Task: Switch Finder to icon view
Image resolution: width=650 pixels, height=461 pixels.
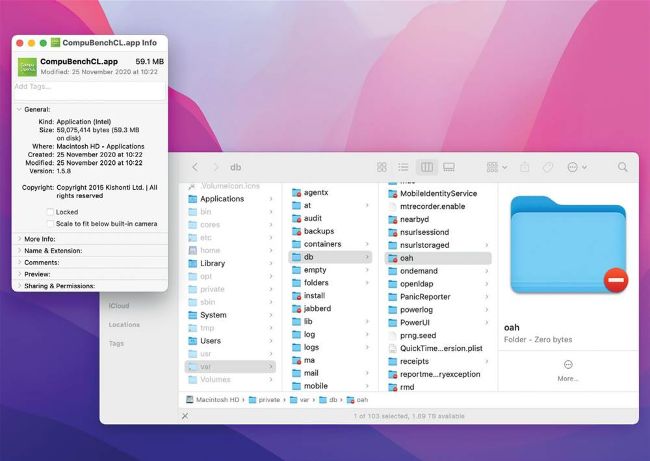Action: click(x=380, y=167)
